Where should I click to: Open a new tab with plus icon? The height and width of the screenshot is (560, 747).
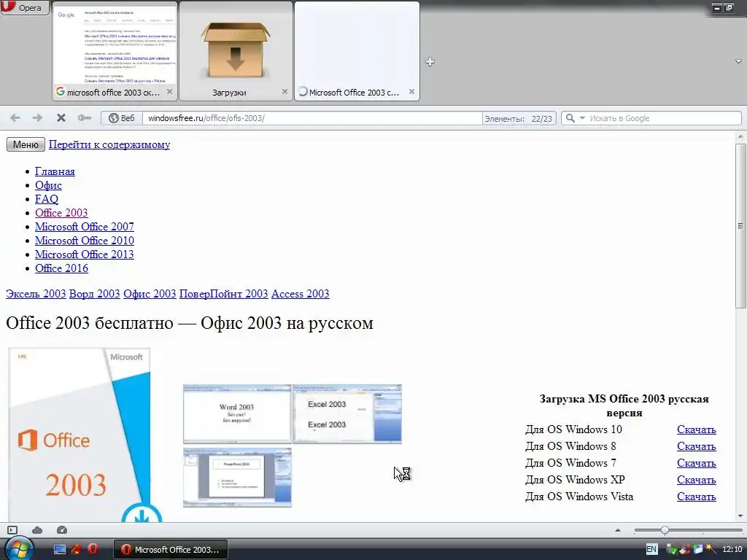click(430, 61)
